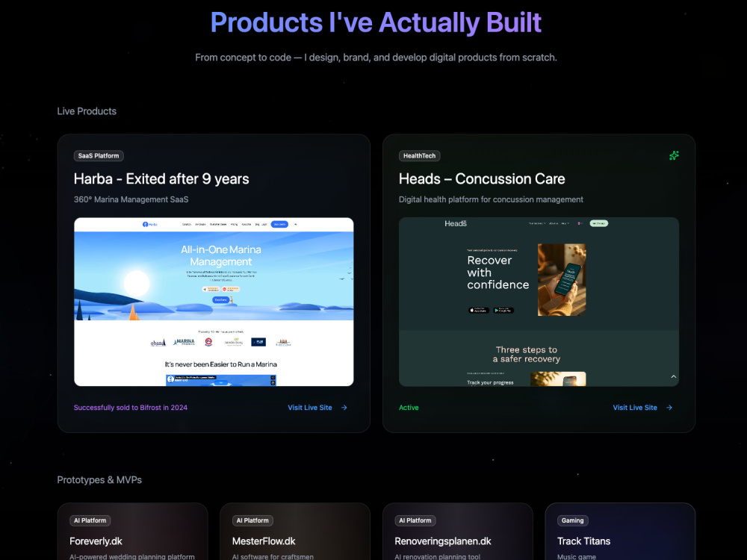Click the arrow icon beside Harba Visit Live Site
747x560 pixels.
[344, 408]
